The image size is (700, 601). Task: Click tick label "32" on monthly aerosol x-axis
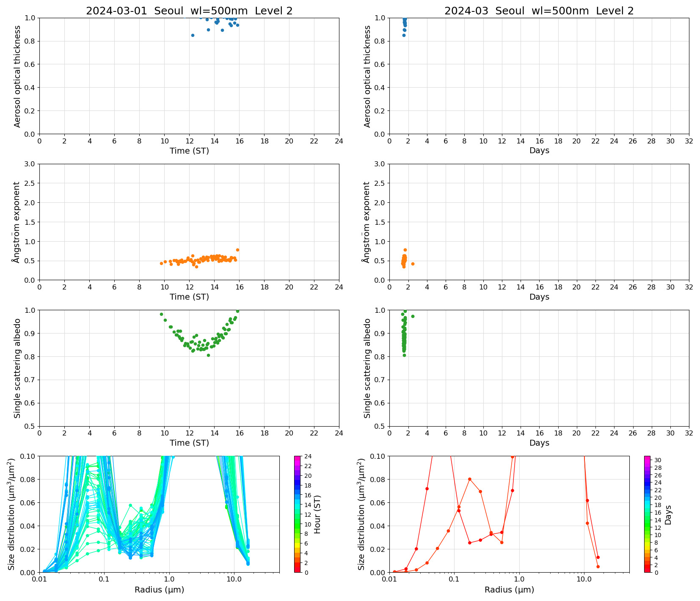(689, 141)
